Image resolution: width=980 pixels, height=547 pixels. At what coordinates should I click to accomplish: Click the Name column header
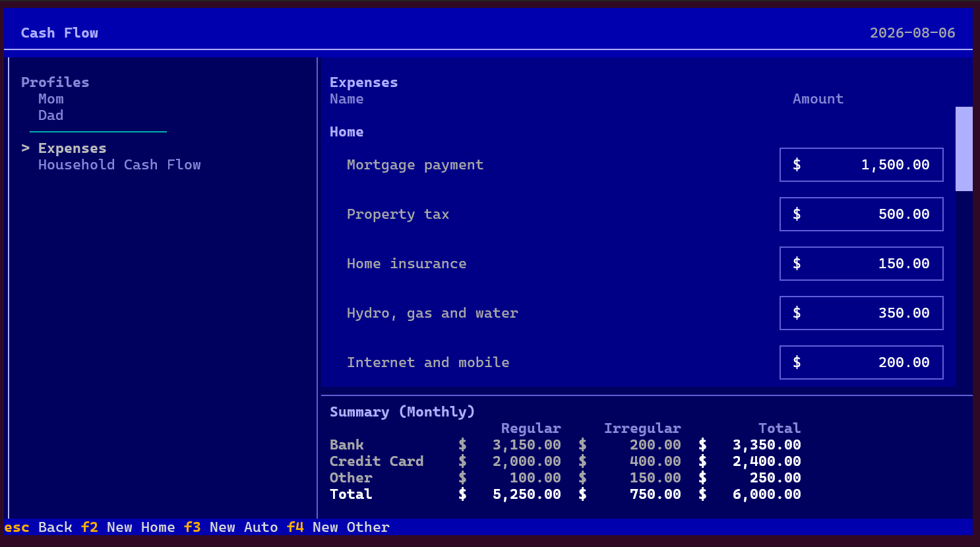pyautogui.click(x=347, y=99)
